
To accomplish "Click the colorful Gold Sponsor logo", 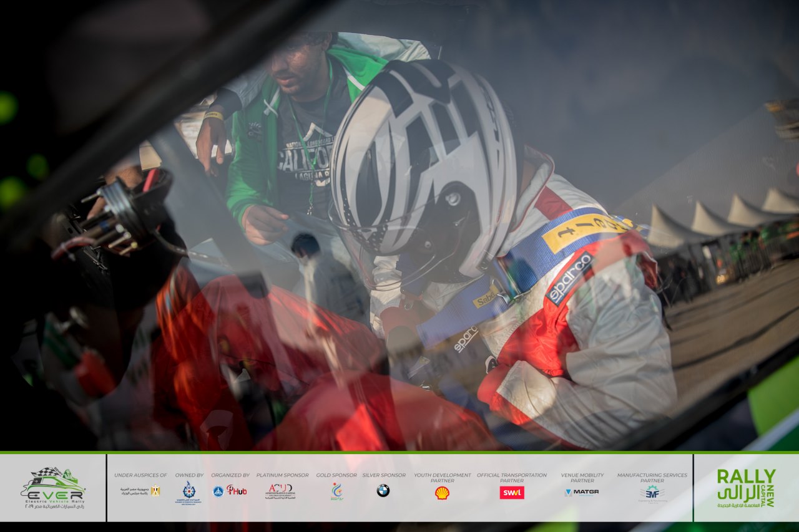I will point(337,491).
